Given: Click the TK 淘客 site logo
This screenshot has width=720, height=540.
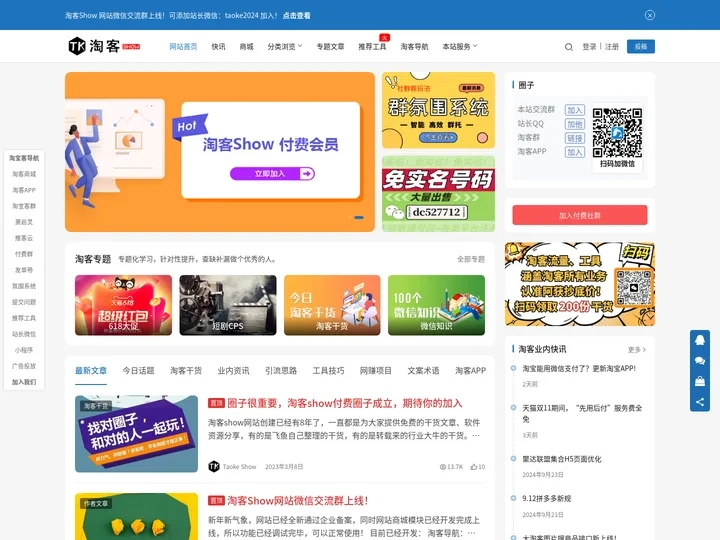Looking at the screenshot, I should click(104, 46).
